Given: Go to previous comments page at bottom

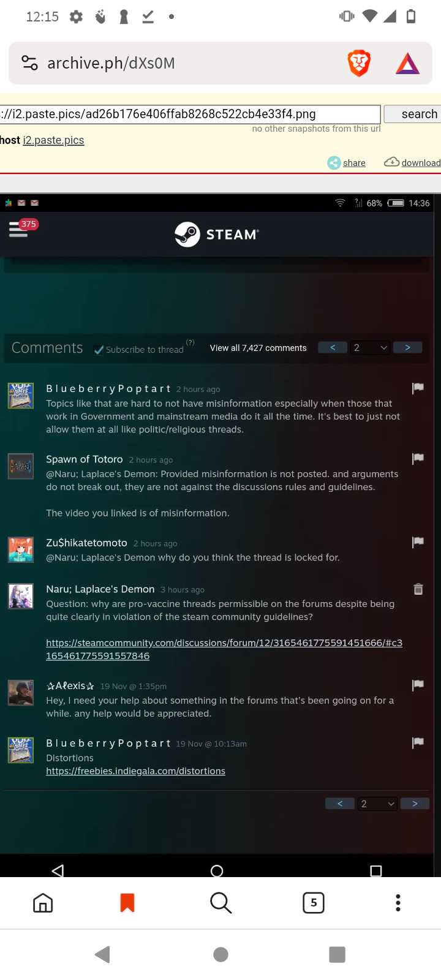Looking at the screenshot, I should (x=340, y=804).
